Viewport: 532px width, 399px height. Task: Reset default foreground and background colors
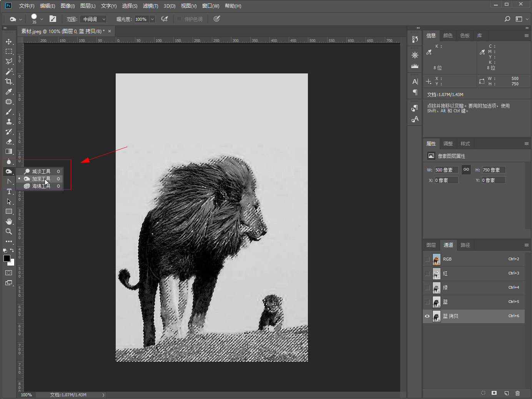click(5, 250)
